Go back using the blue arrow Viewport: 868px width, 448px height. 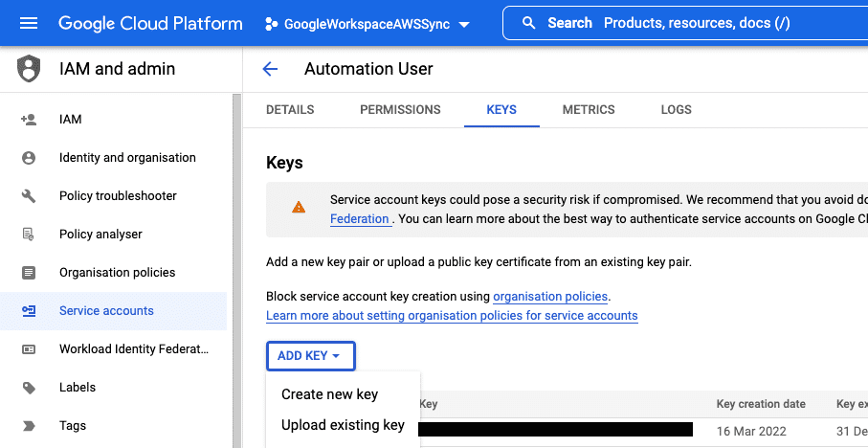point(270,69)
